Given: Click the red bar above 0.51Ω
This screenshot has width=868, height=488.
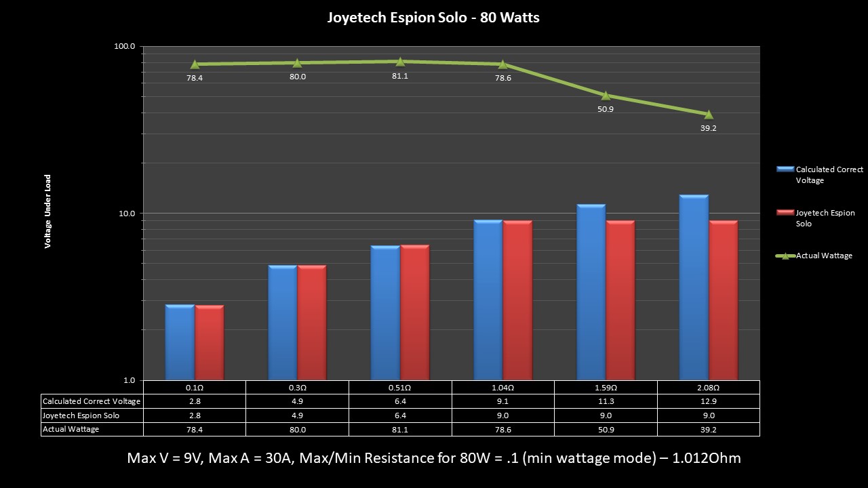Looking at the screenshot, I should pyautogui.click(x=415, y=312).
